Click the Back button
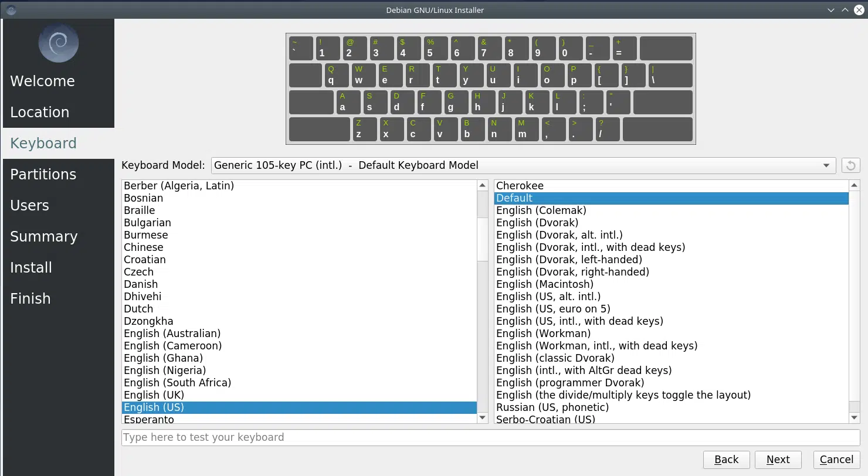 [726, 460]
